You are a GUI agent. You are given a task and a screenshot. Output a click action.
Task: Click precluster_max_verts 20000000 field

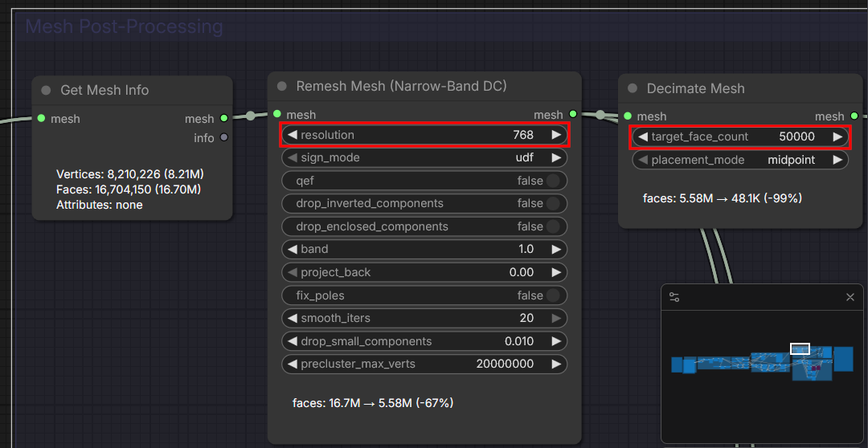[424, 364]
